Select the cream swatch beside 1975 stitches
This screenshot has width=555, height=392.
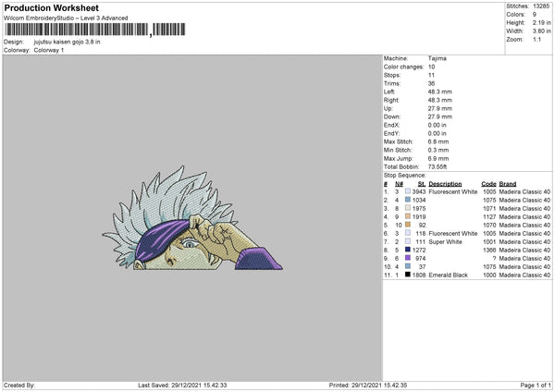pyautogui.click(x=408, y=208)
